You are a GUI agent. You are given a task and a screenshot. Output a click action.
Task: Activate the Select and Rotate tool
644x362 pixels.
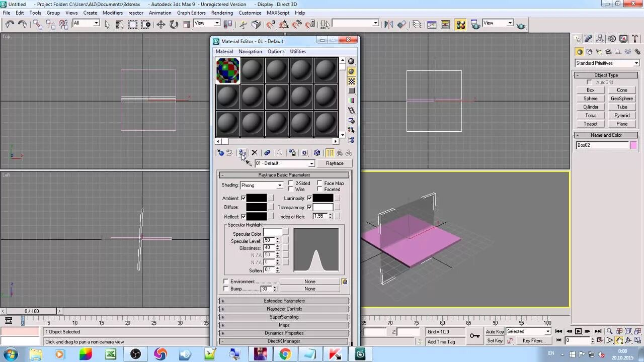tap(174, 24)
